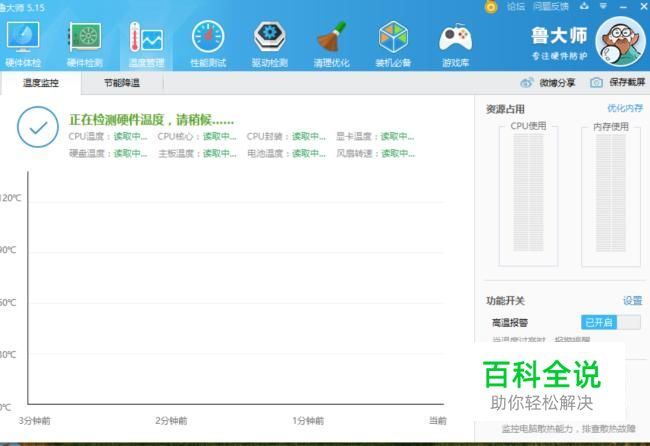This screenshot has width=650, height=446.
Task: Click the CPU封装 reading text
Action: click(x=286, y=136)
